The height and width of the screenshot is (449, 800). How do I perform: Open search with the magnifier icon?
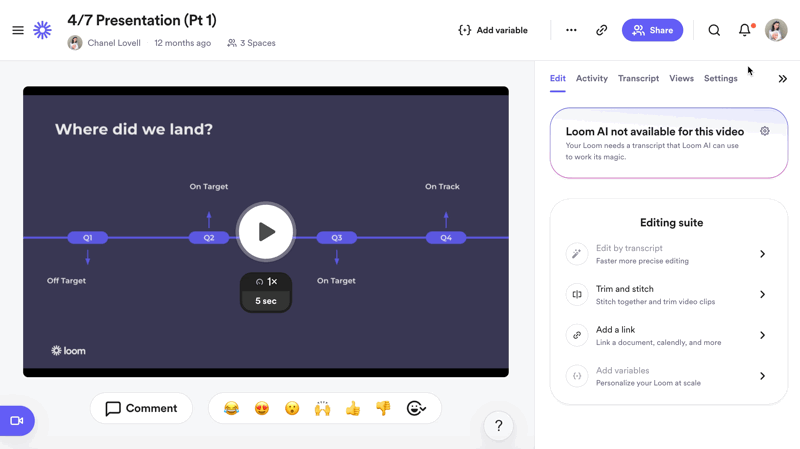[x=714, y=31]
